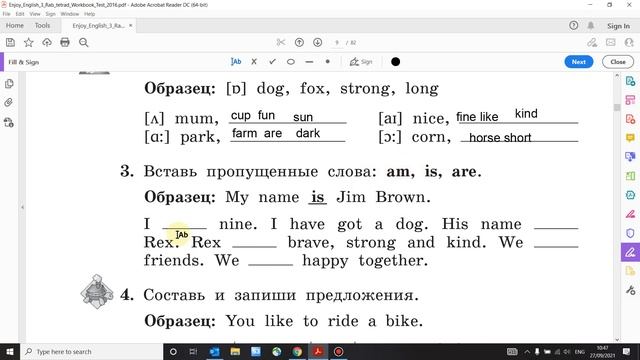The width and height of the screenshot is (640, 360).
Task: Select the dot tool
Action: click(x=327, y=62)
